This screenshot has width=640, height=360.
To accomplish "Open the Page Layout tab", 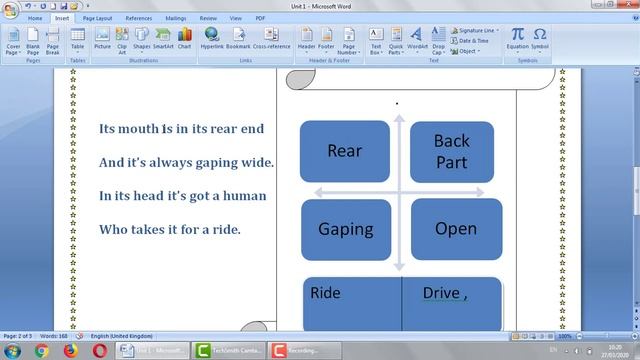I will (x=97, y=18).
